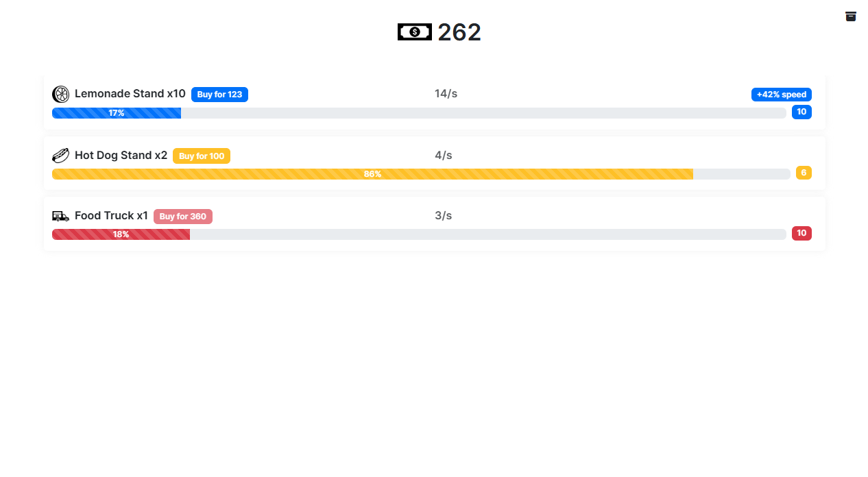Viewport: 868px width, 477px height.
Task: Click the cash banknote icon
Action: (x=415, y=32)
